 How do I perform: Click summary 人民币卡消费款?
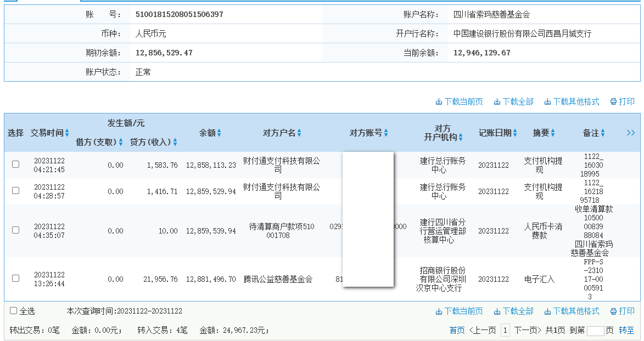coord(543,231)
